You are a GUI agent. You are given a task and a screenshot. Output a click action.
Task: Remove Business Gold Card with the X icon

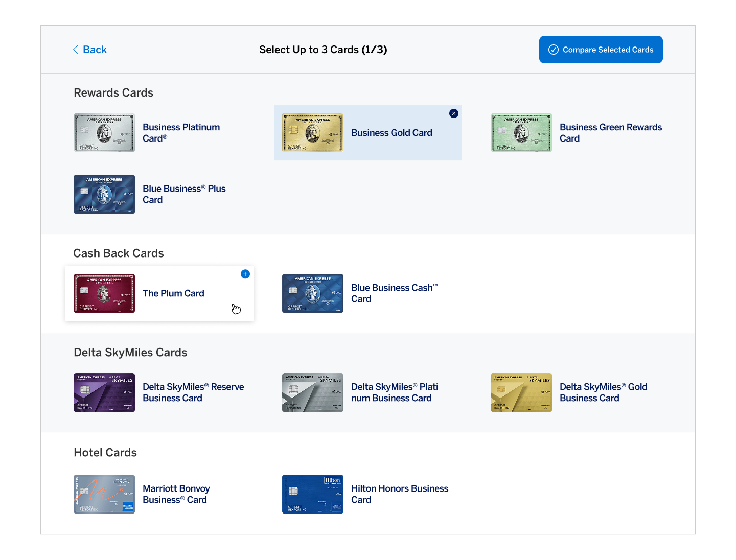(x=454, y=113)
